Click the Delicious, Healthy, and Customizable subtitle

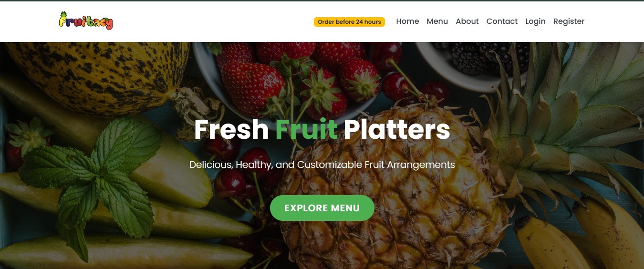(322, 165)
